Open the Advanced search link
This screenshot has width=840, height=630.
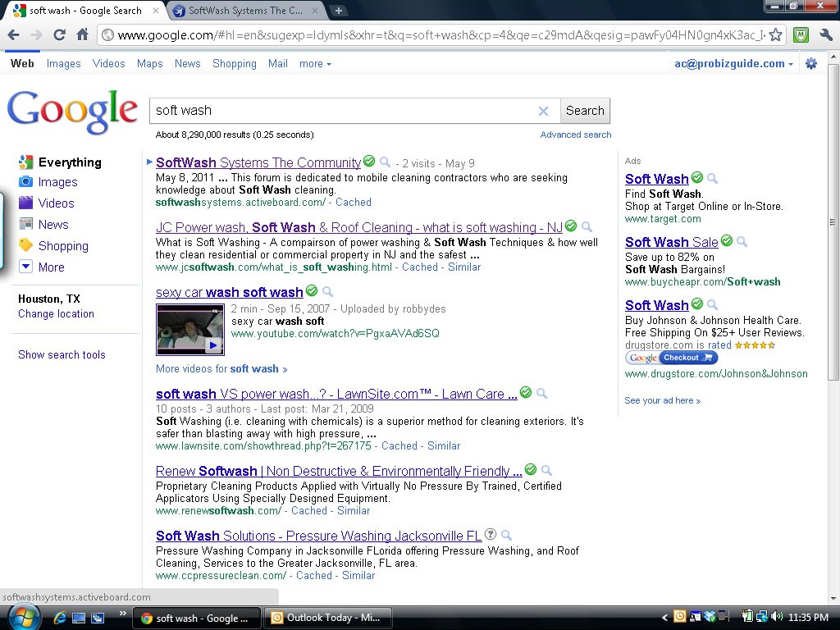575,135
